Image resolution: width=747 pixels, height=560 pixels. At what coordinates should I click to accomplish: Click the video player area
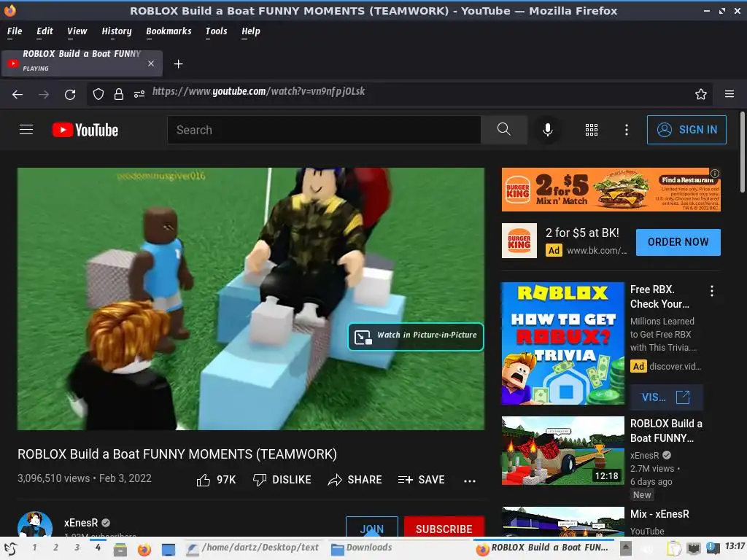[251, 298]
